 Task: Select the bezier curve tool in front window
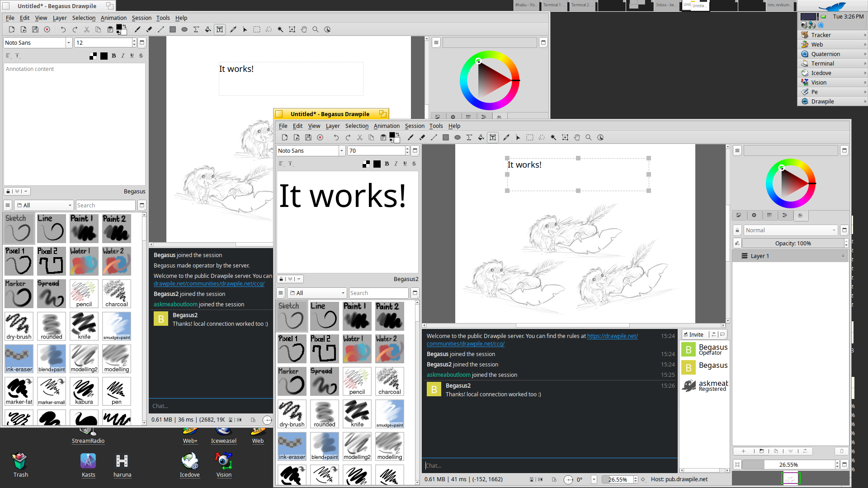[x=469, y=137]
